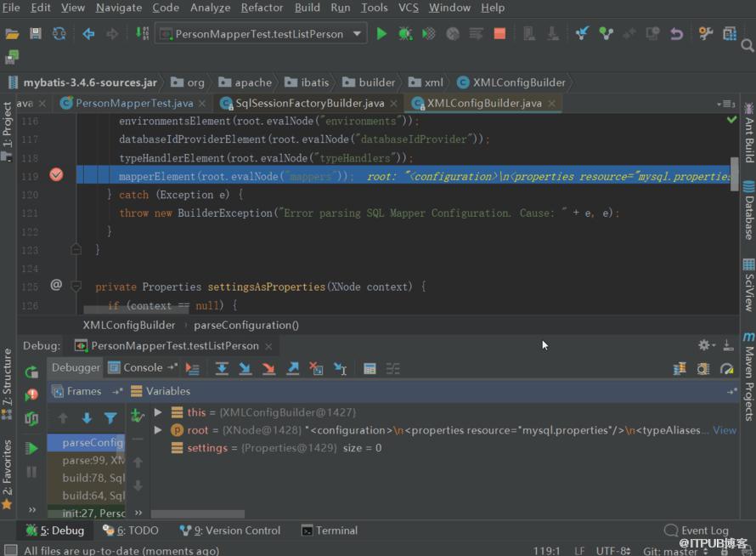Click Force Step Into red arrow icon

[269, 369]
